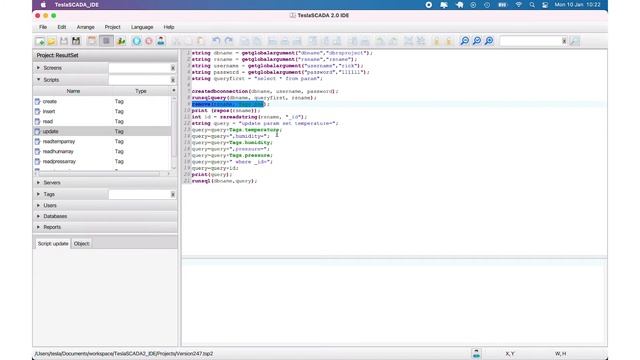
Task: Click the code line runsql(dbname,query);
Action: tap(224, 181)
